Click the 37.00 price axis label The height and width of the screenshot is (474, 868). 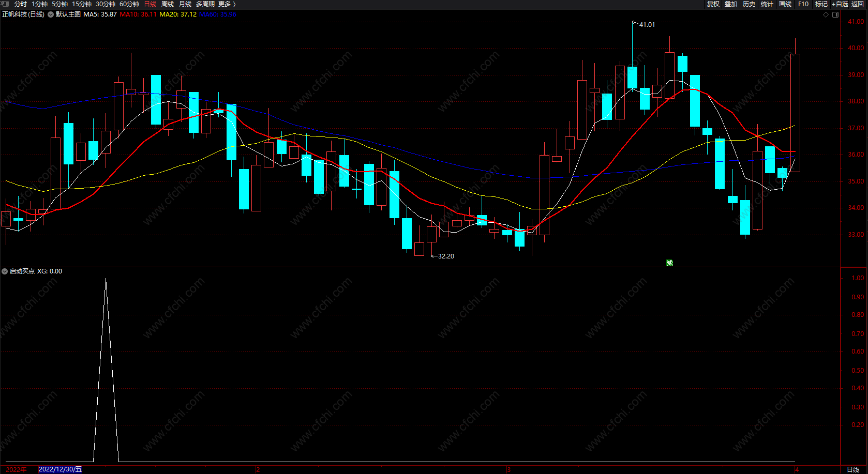856,128
